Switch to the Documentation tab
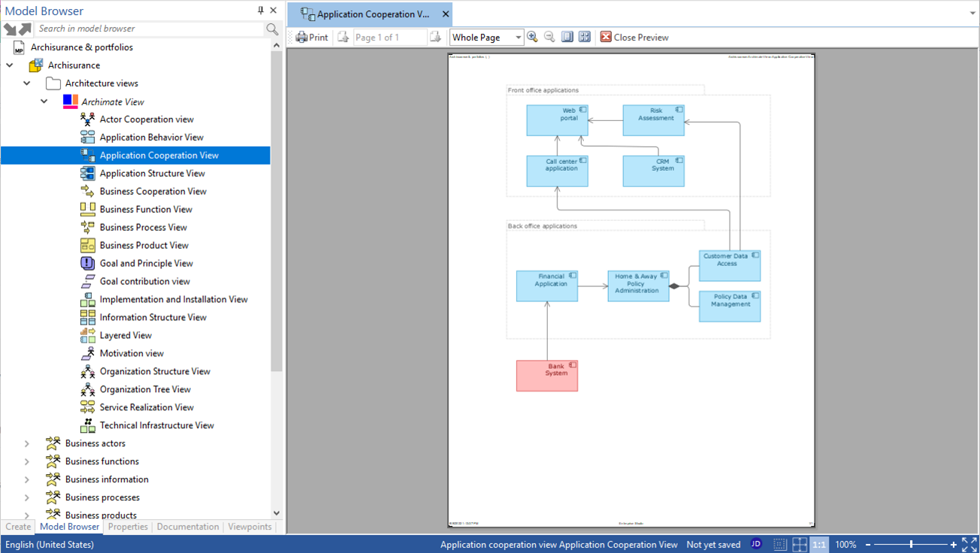The image size is (980, 553). (x=188, y=527)
